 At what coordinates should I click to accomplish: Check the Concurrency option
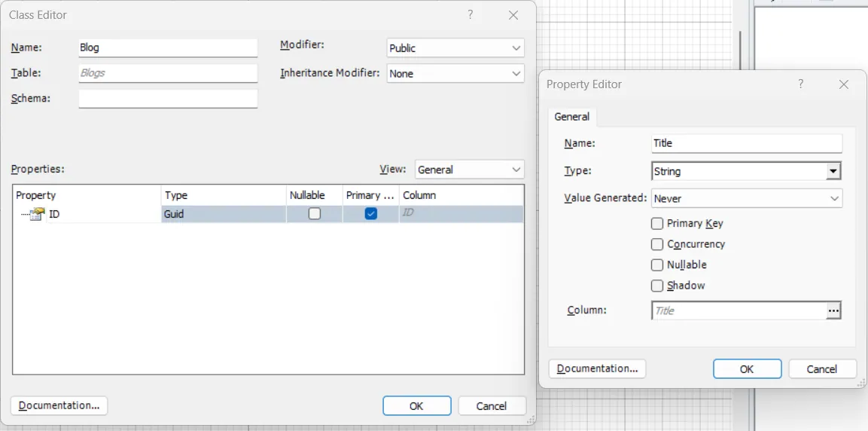coord(657,244)
